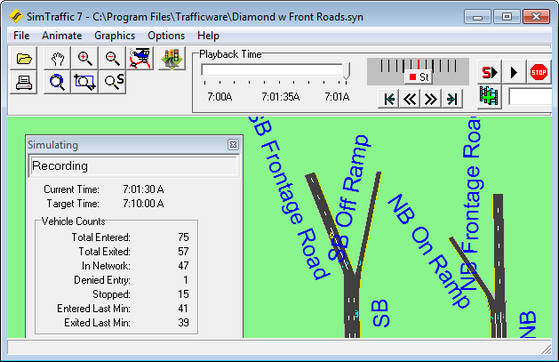Select the zoom window rectangle tool

click(85, 82)
